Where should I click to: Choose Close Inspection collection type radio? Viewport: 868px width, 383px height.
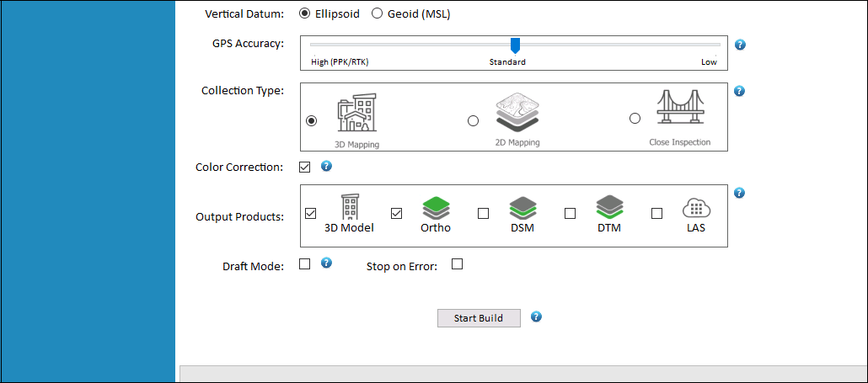(635, 119)
